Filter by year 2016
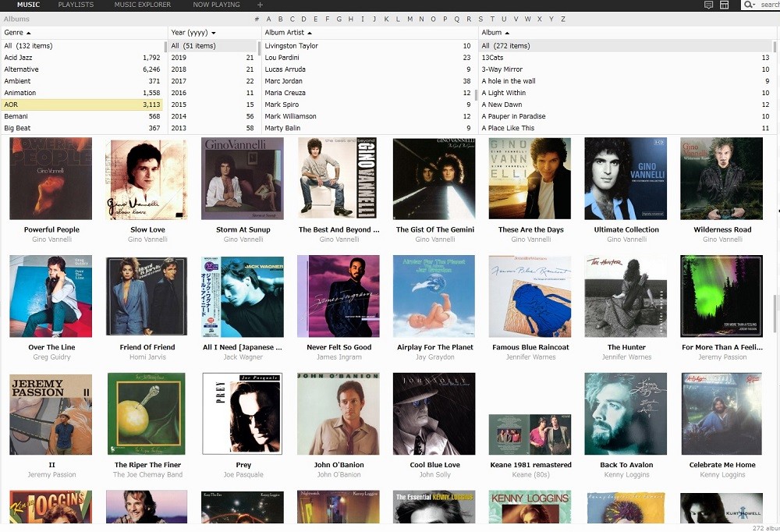The width and height of the screenshot is (780, 532). point(212,93)
